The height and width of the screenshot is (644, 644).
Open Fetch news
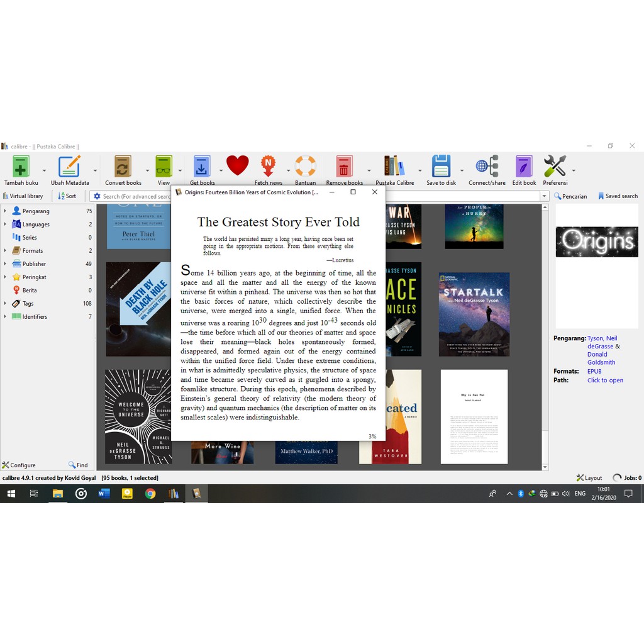tap(269, 167)
